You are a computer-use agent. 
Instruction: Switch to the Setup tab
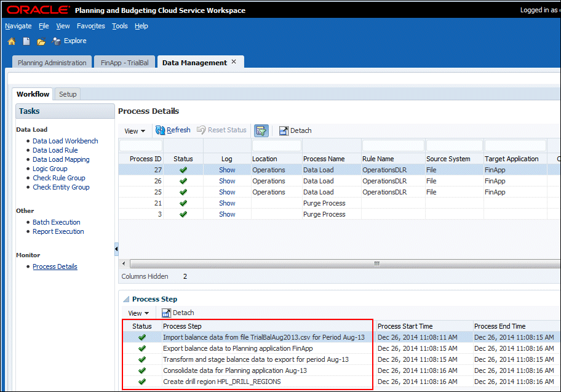pyautogui.click(x=68, y=94)
